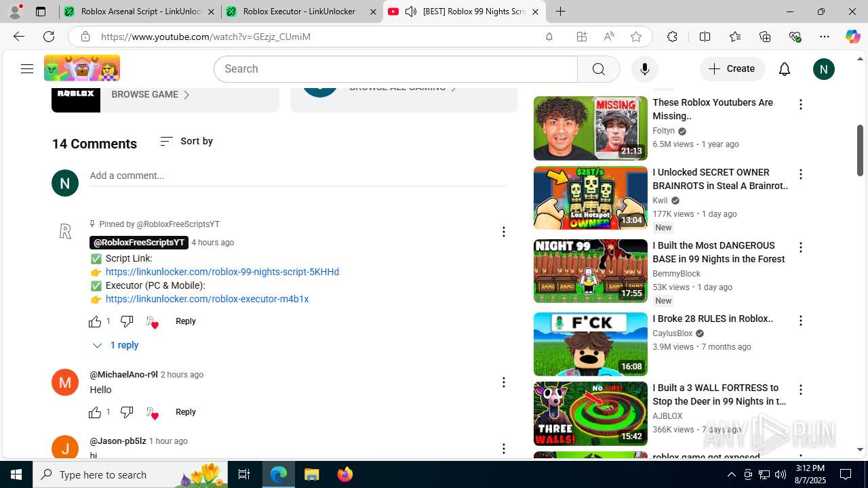
Task: Click the Windows taskbar search box
Action: coord(129,474)
